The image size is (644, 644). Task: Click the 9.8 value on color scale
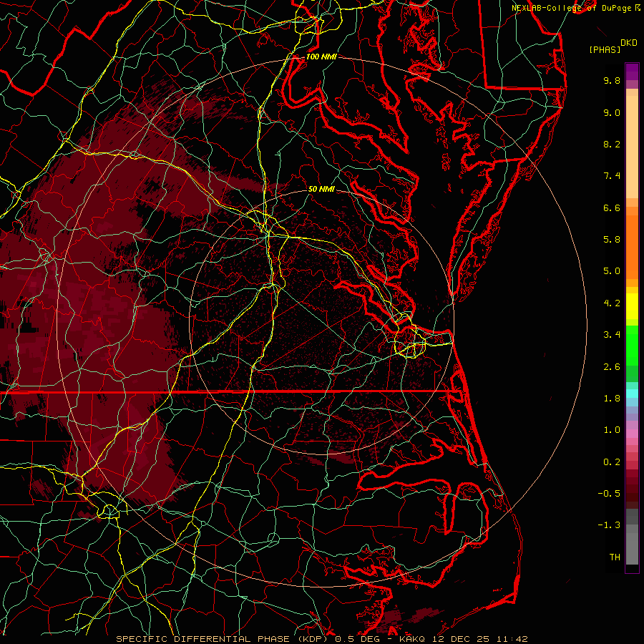click(x=612, y=80)
